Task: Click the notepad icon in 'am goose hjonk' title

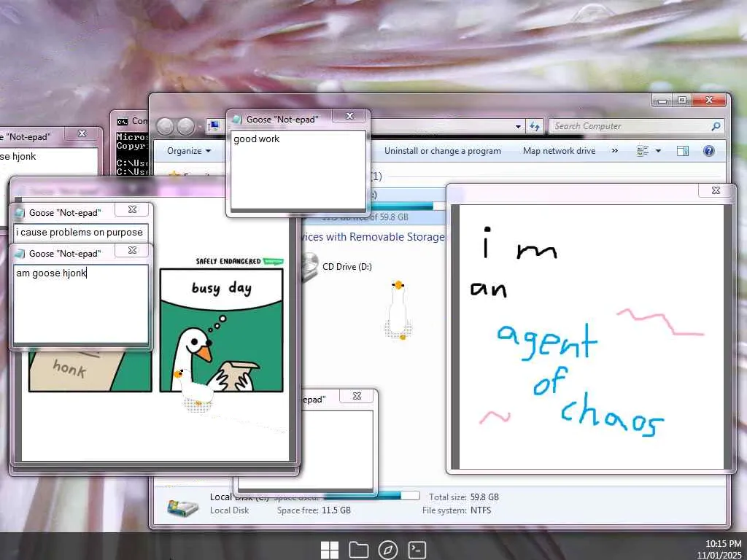Action: pos(20,253)
